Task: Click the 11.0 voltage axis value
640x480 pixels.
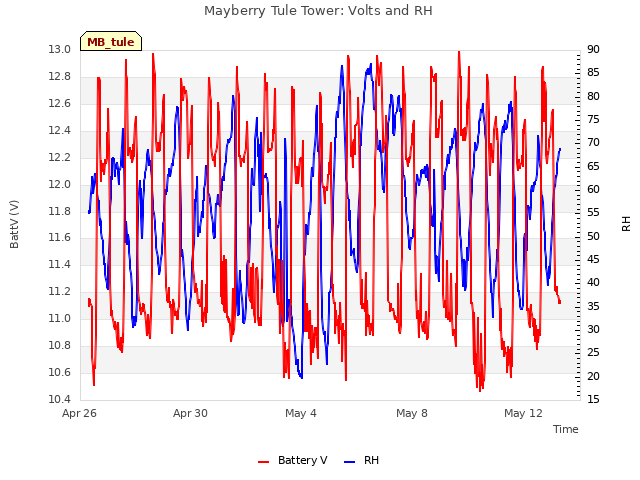Action: pos(59,318)
